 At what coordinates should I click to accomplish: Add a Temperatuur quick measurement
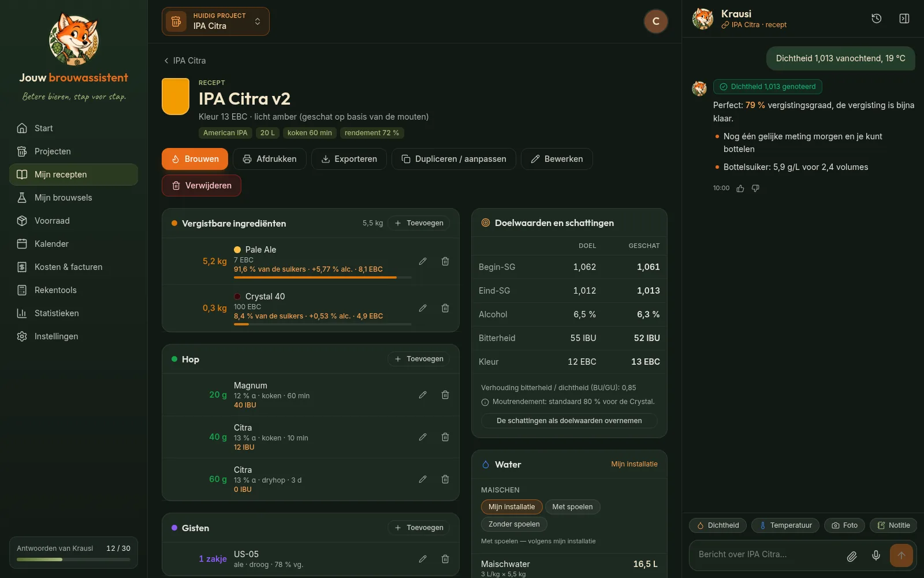tap(785, 525)
